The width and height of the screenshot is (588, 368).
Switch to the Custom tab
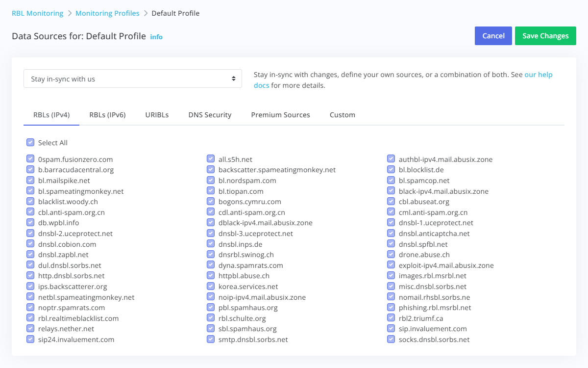tap(342, 114)
